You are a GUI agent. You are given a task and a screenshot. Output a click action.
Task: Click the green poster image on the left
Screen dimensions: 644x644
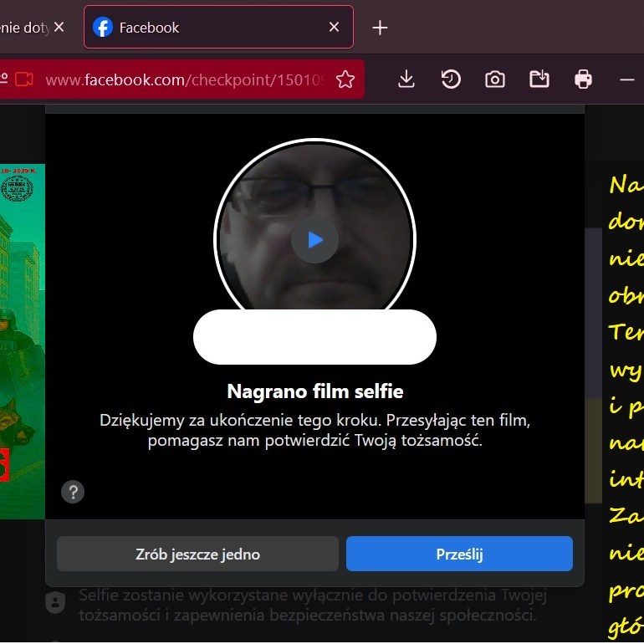[23, 335]
